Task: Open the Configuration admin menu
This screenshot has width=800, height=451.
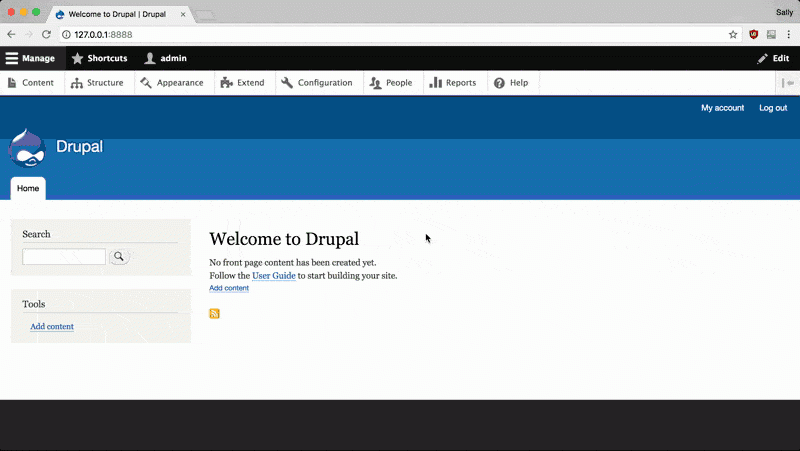Action: pos(317,83)
